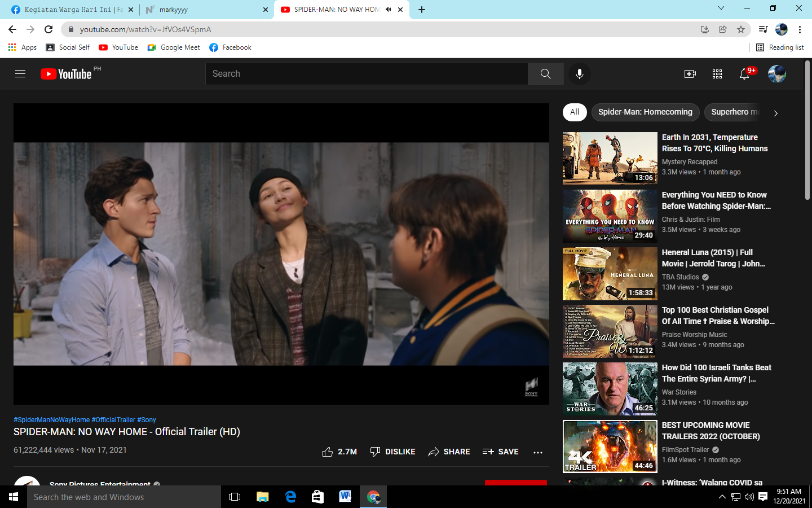Go to YouTube home via logo
Screen dimensions: 812x508
(66, 74)
